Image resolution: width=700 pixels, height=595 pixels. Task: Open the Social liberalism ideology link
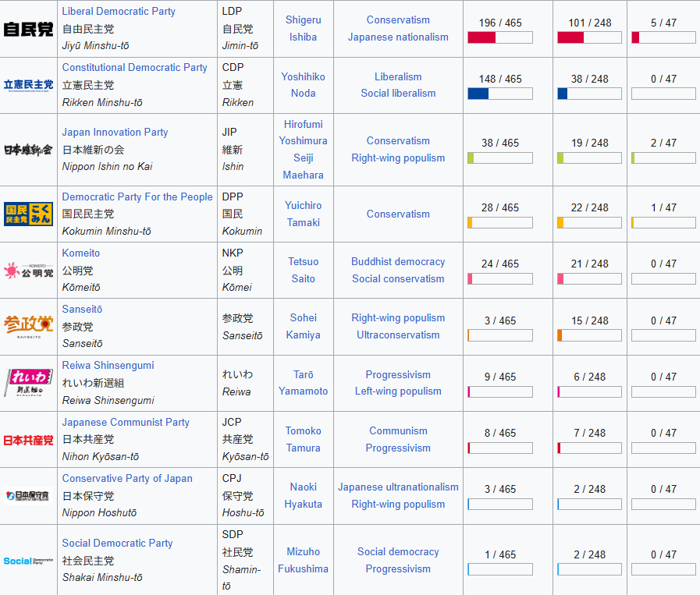tap(398, 94)
